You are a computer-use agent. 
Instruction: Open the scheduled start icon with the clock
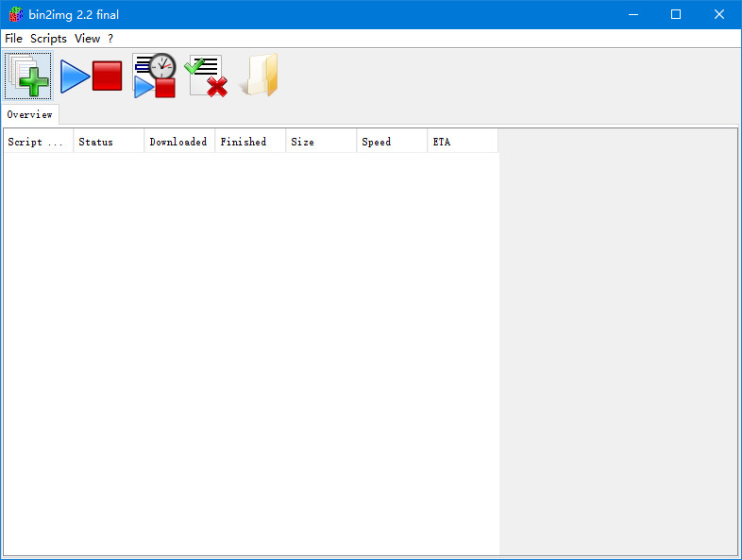pyautogui.click(x=155, y=76)
